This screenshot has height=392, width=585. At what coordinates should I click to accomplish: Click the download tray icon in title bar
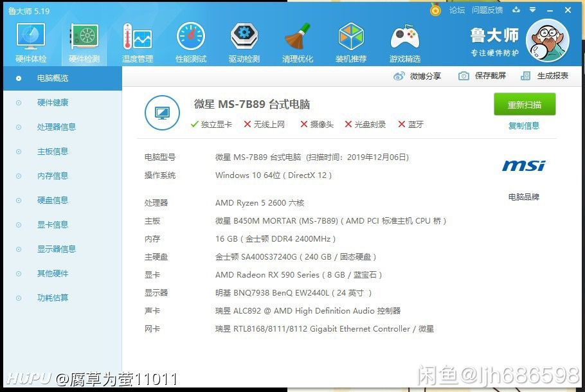click(x=516, y=10)
